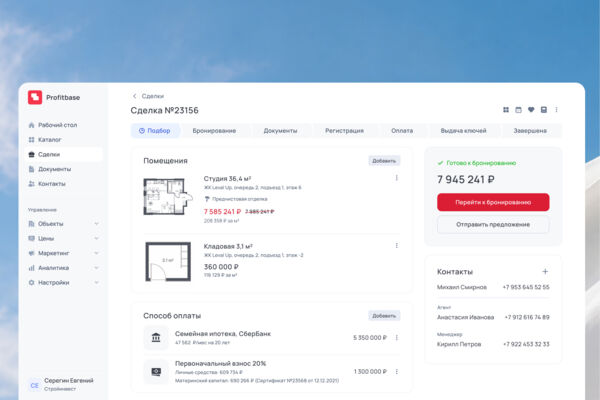The image size is (600, 400).
Task: Click Добавить in Способ оплаты section
Action: pos(384,316)
